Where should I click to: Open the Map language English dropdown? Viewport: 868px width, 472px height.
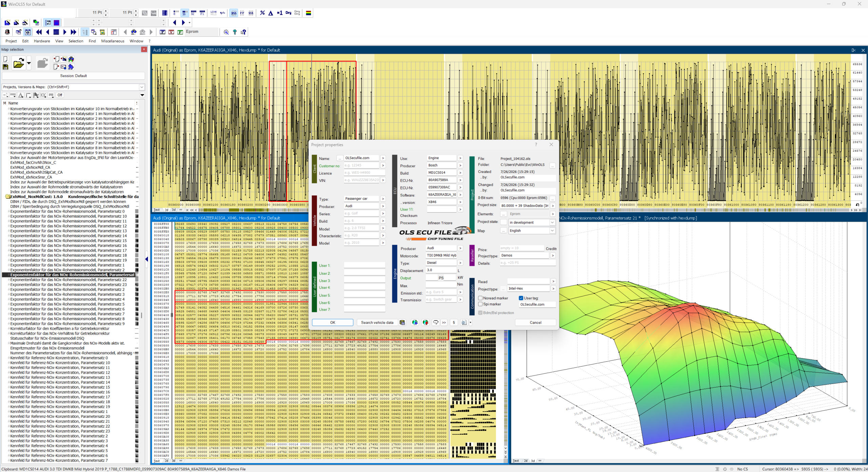pyautogui.click(x=552, y=231)
